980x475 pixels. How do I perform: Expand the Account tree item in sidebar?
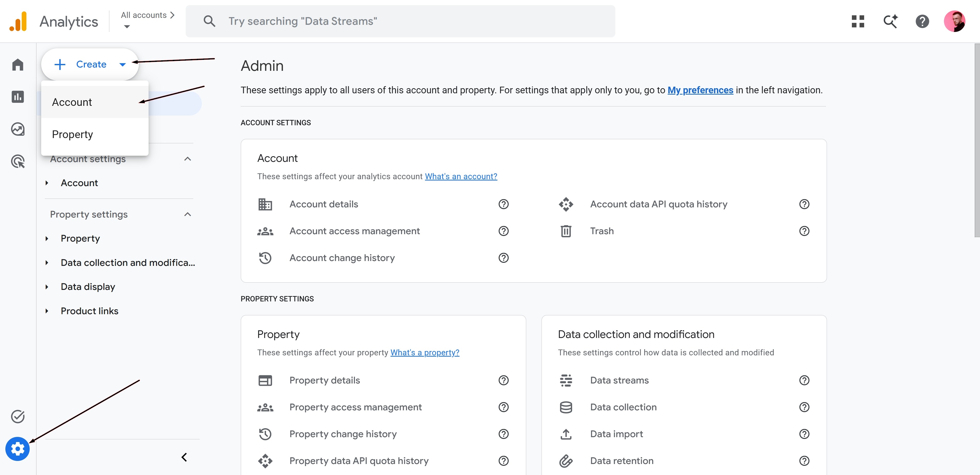[x=47, y=183]
